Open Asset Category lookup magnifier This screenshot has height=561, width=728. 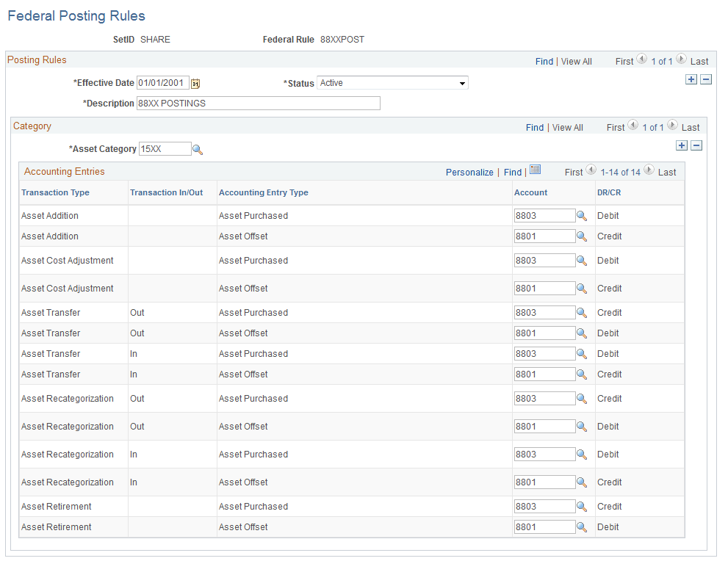pos(198,149)
